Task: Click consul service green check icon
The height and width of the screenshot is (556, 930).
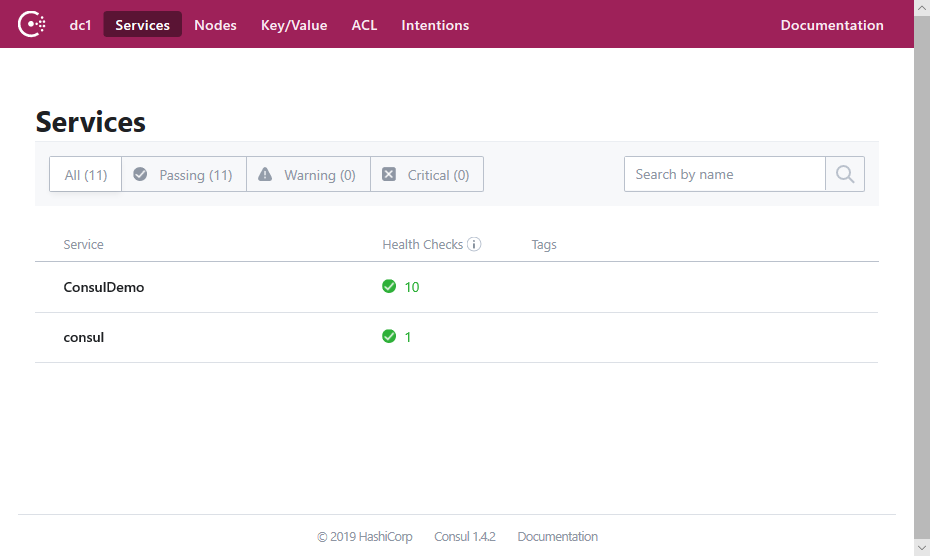Action: point(389,337)
